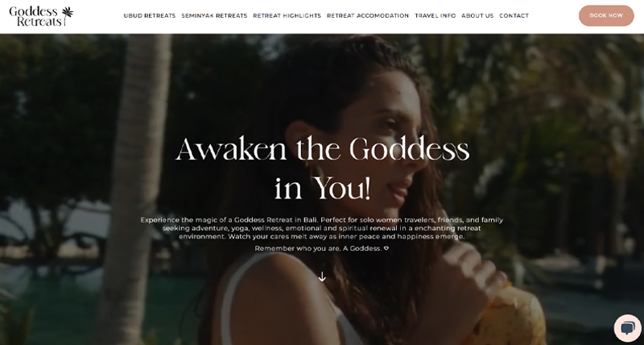
Task: Open Retreat Accomodation in the navigation
Action: [x=368, y=15]
